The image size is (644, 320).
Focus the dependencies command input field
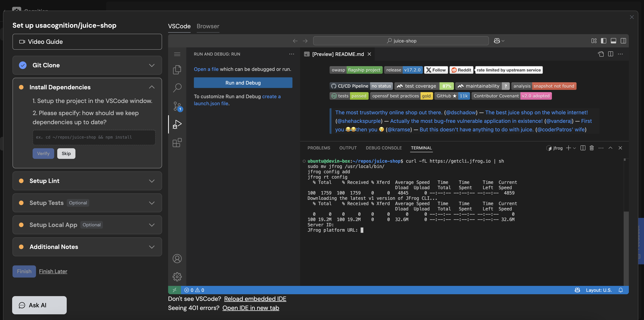[94, 137]
